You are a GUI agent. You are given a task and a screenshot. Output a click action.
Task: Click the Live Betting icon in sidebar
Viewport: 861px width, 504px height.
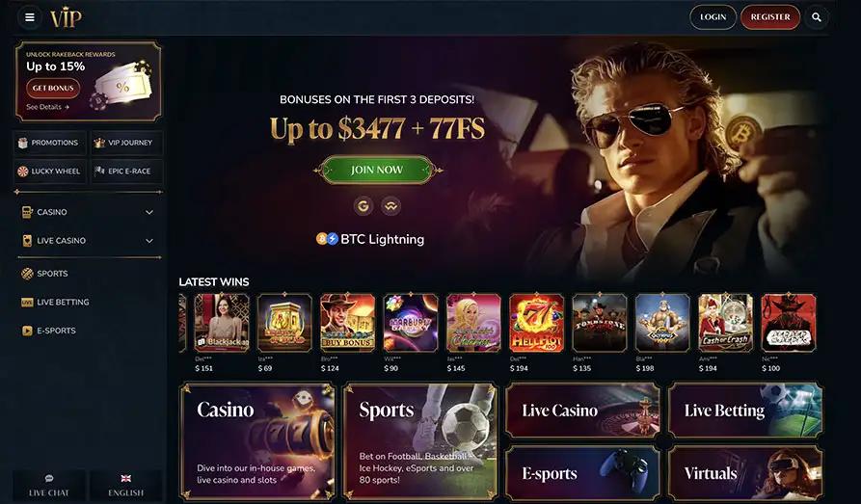coord(27,302)
